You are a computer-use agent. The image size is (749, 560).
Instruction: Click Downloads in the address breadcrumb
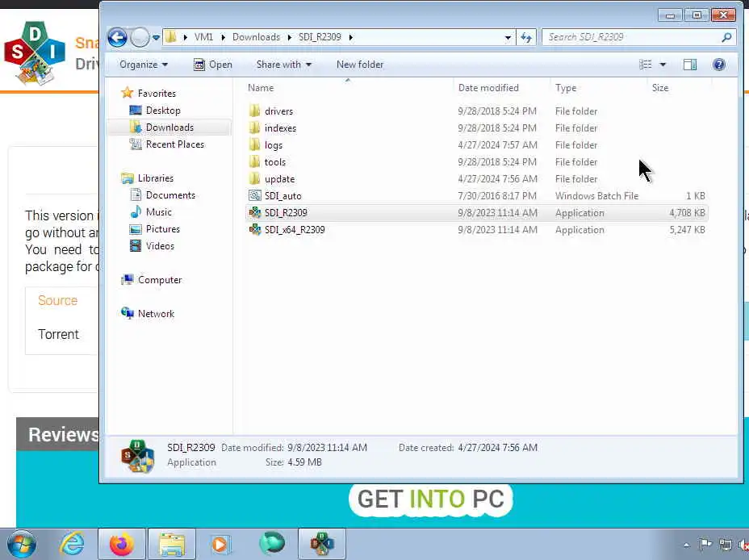tap(257, 37)
